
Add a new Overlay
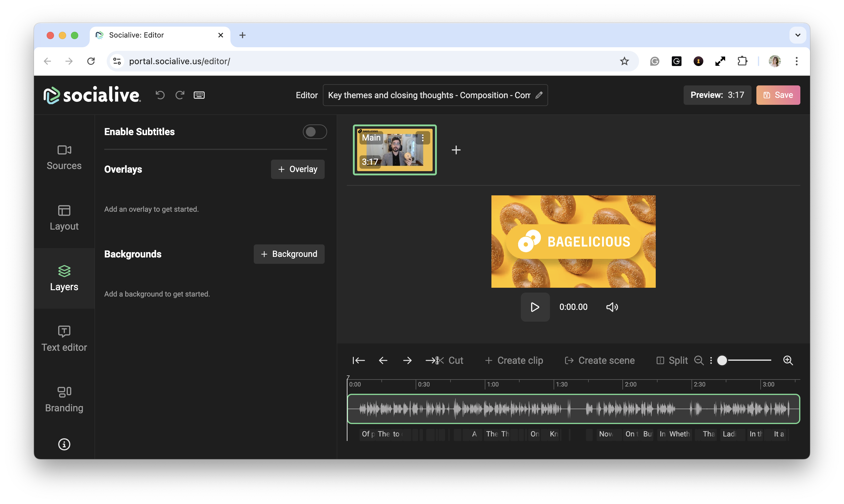tap(297, 169)
